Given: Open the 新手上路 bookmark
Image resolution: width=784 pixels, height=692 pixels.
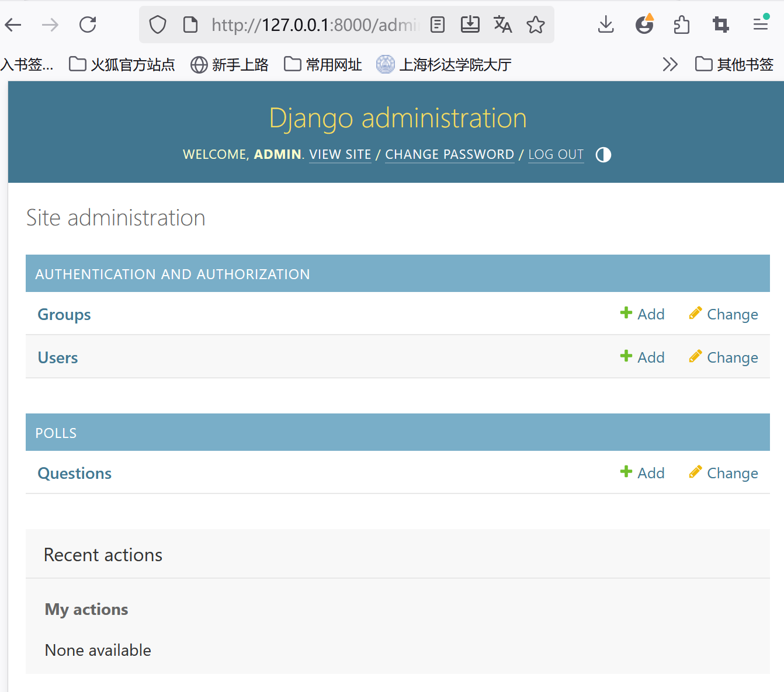Looking at the screenshot, I should coord(230,64).
